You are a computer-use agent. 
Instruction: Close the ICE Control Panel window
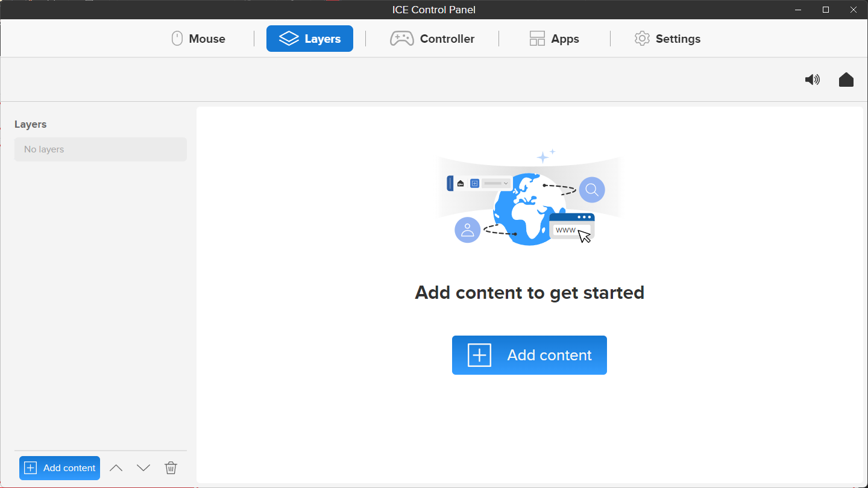tap(854, 10)
